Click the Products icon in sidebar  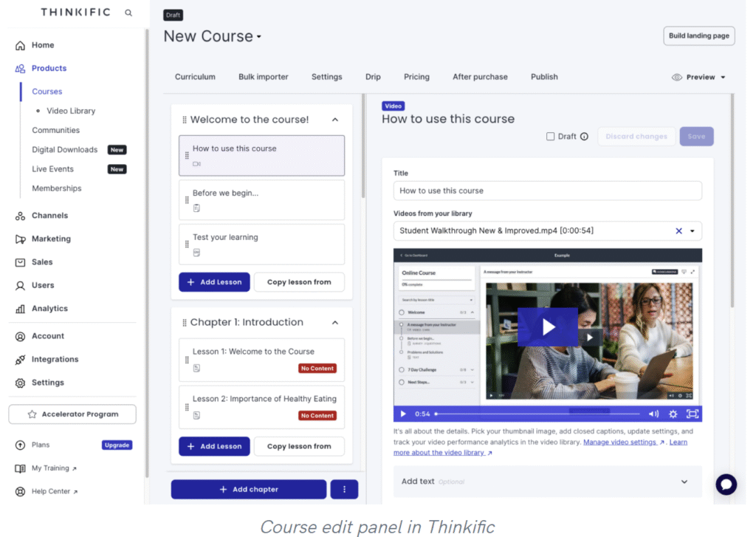point(20,69)
